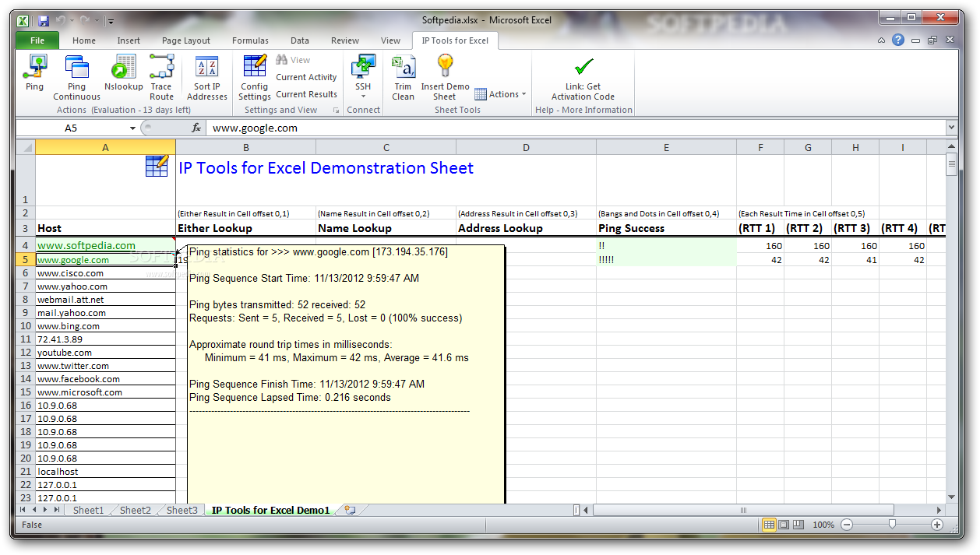Switch to the View ribbon tab

point(390,40)
